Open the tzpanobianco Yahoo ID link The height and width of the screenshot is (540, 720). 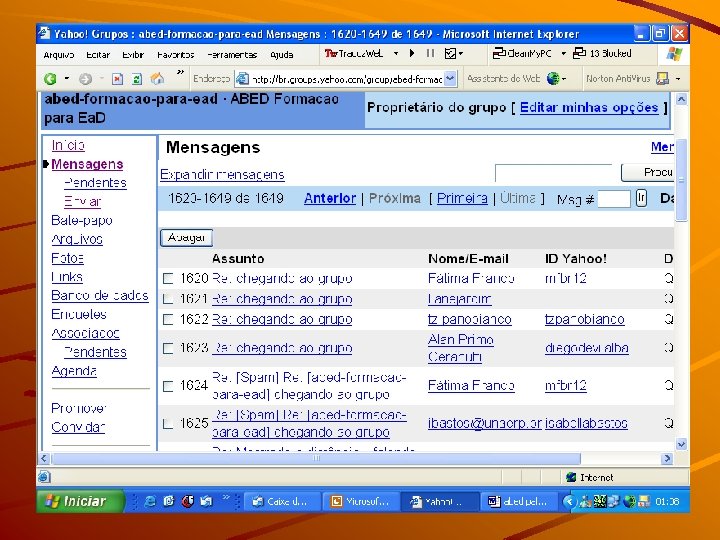[x=585, y=319]
